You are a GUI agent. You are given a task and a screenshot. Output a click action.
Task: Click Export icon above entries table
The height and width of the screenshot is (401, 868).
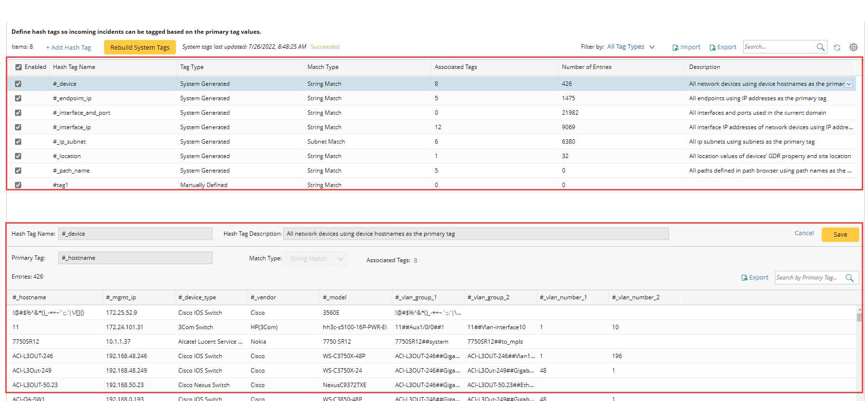[744, 278]
